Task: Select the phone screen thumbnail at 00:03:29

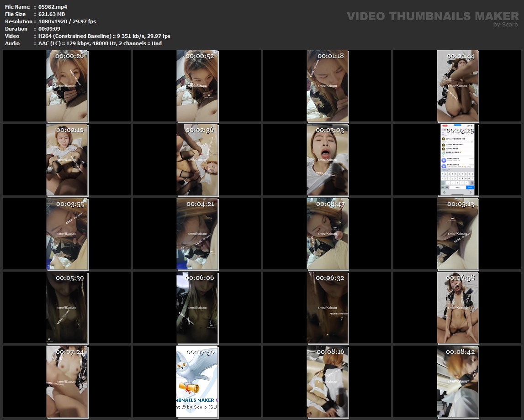Action: pyautogui.click(x=457, y=160)
